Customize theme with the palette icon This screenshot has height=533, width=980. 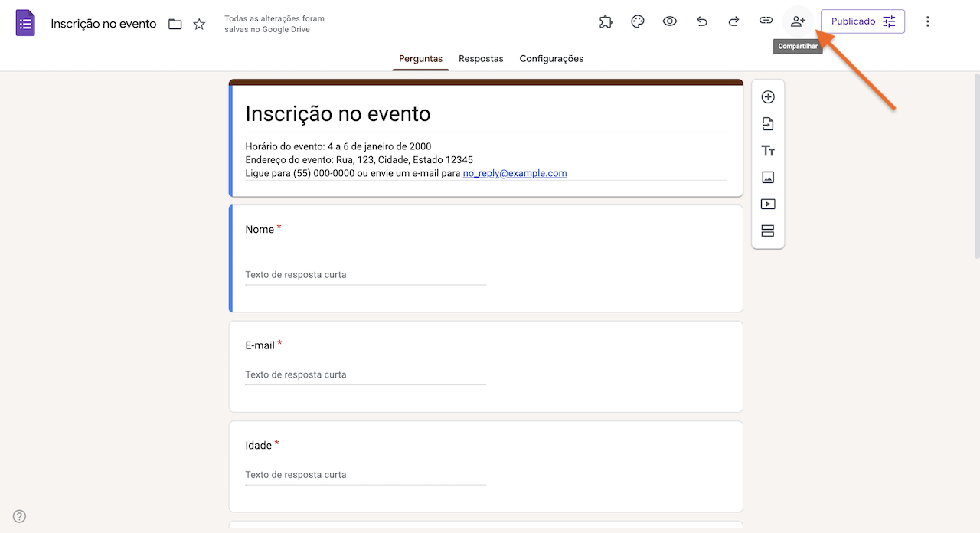click(637, 21)
